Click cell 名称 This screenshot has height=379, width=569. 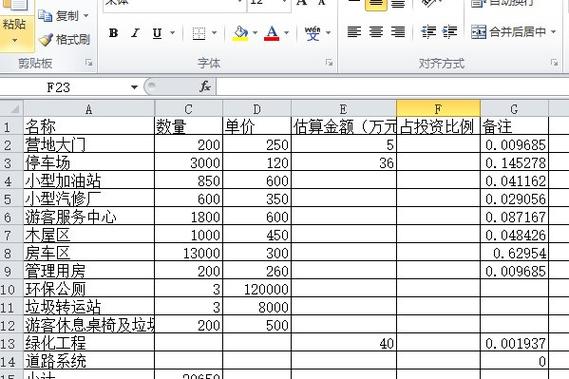(x=89, y=126)
